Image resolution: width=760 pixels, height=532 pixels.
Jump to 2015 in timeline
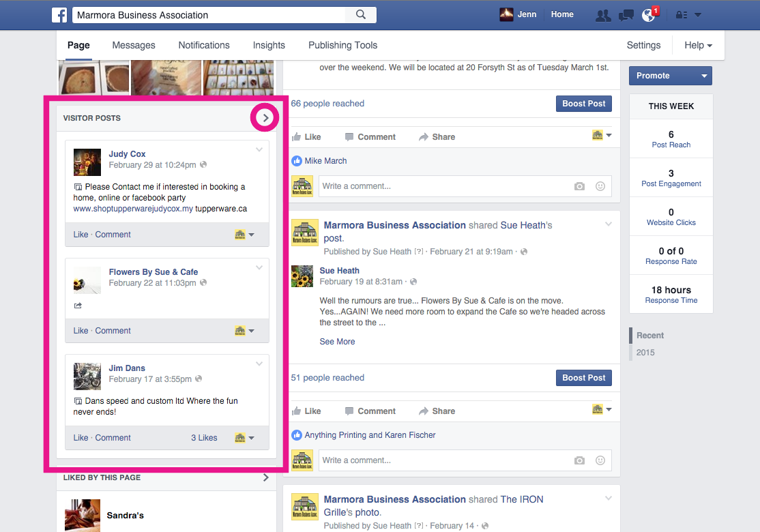pos(645,353)
